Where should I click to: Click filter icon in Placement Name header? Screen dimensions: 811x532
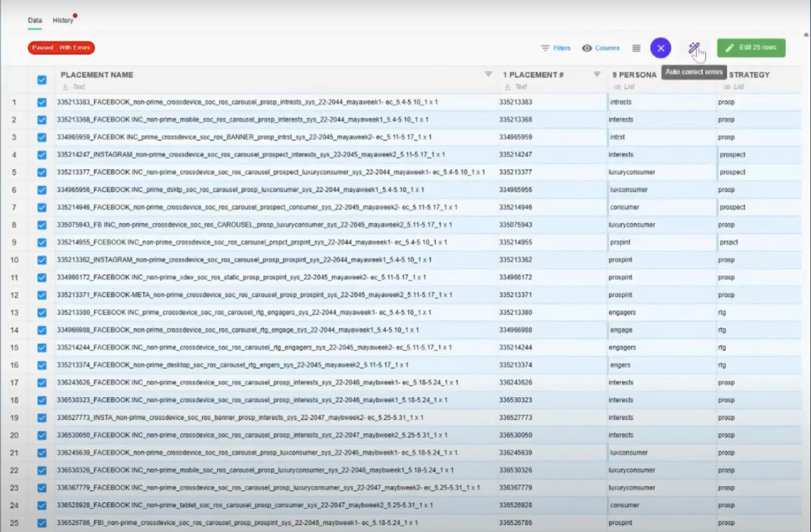(488, 75)
